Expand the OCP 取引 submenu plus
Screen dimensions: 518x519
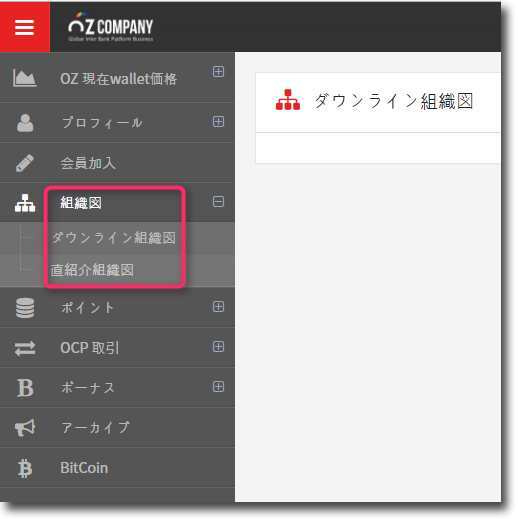coord(218,347)
